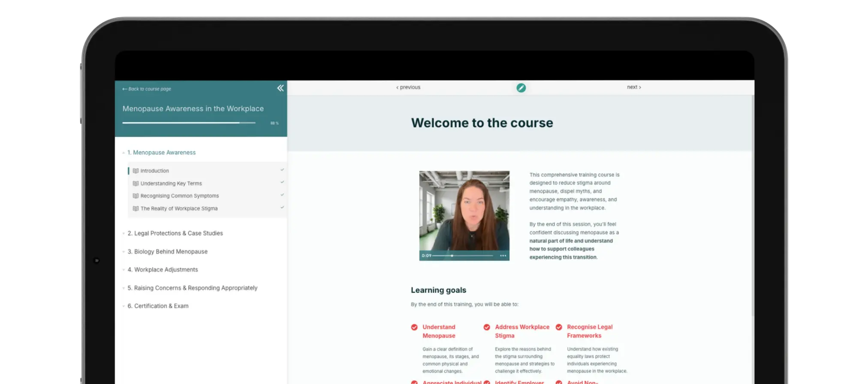Click the red check icon for Understand Menopause
Screen dimensions: 868x384
414,327
